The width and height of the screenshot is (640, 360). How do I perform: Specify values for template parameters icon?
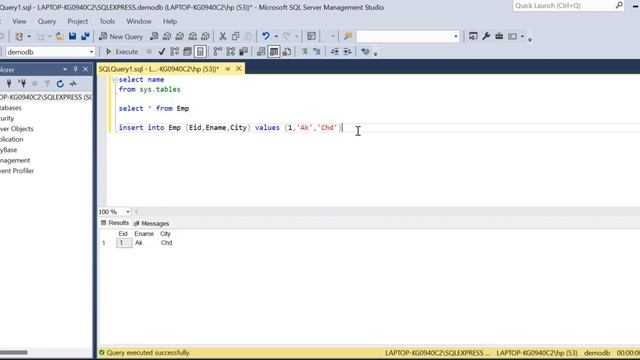(x=365, y=51)
